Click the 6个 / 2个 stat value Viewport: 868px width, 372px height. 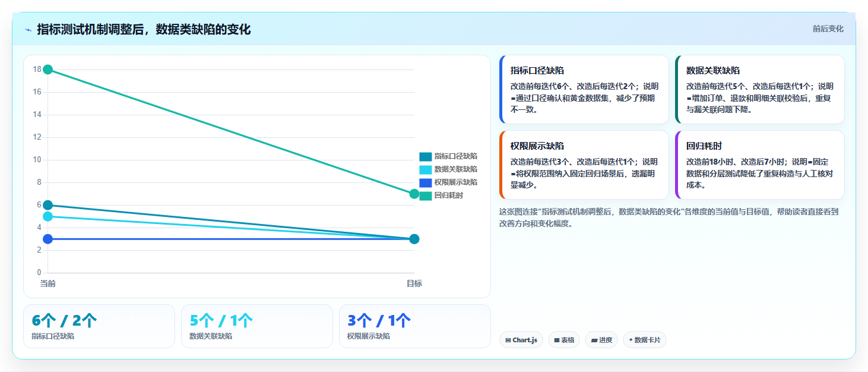click(64, 321)
